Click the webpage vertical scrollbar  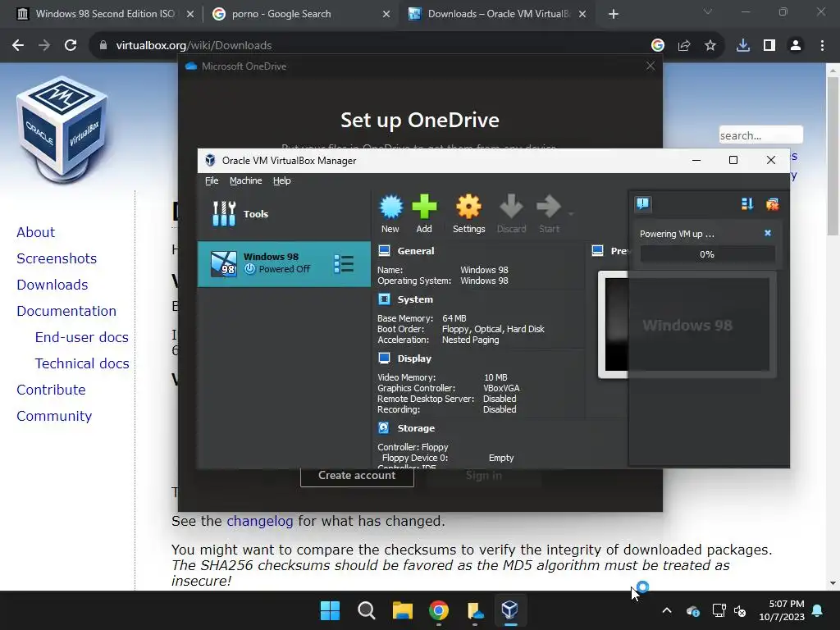pyautogui.click(x=833, y=155)
